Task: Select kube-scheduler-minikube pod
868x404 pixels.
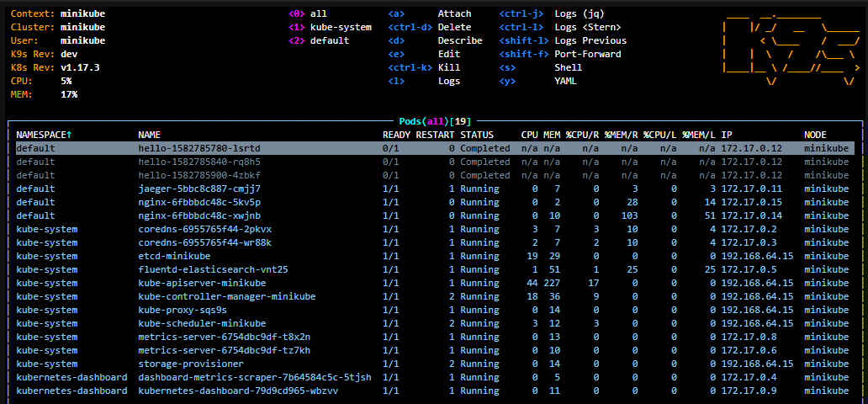Action: tap(431, 323)
